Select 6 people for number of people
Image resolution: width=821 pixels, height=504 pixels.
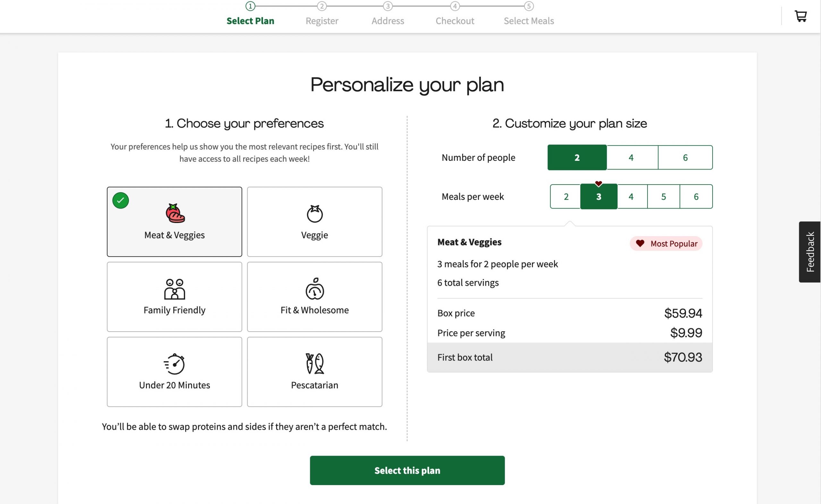[685, 157]
